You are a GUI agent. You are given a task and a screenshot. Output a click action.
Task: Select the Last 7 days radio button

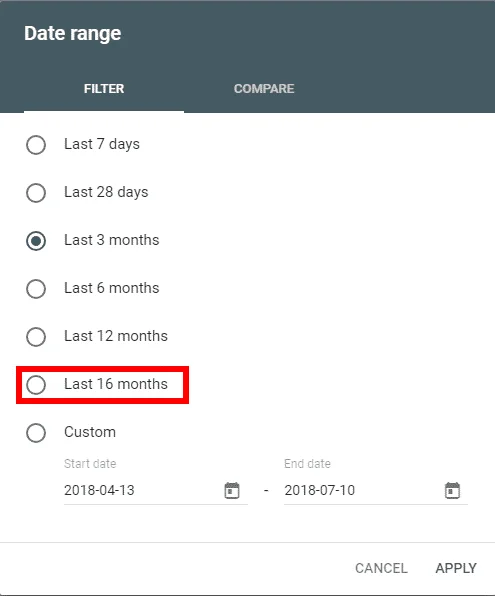click(36, 145)
